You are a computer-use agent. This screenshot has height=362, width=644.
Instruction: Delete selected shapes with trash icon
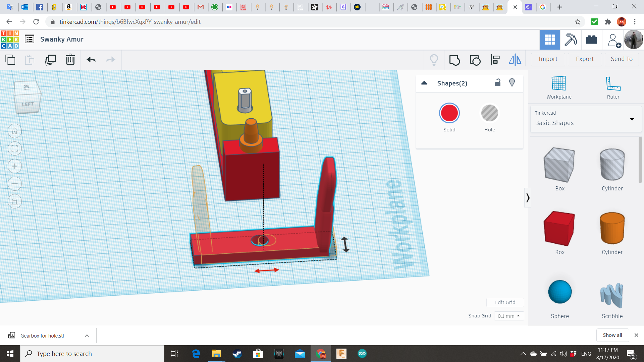(70, 60)
